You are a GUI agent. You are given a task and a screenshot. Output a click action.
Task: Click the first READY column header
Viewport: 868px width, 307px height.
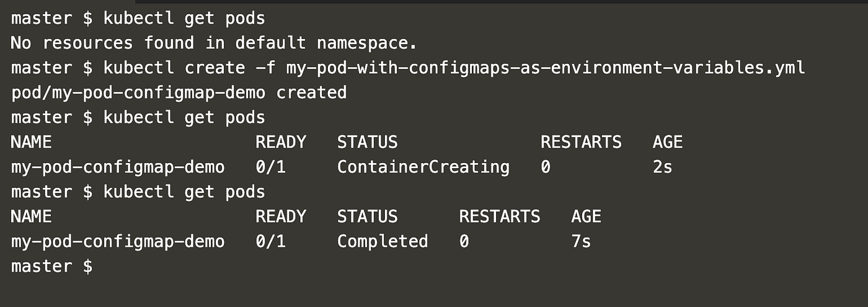281,142
